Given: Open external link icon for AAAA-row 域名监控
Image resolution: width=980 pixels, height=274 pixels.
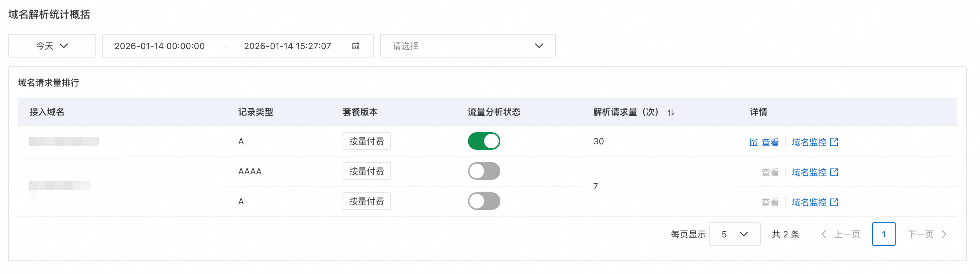Looking at the screenshot, I should (x=834, y=172).
